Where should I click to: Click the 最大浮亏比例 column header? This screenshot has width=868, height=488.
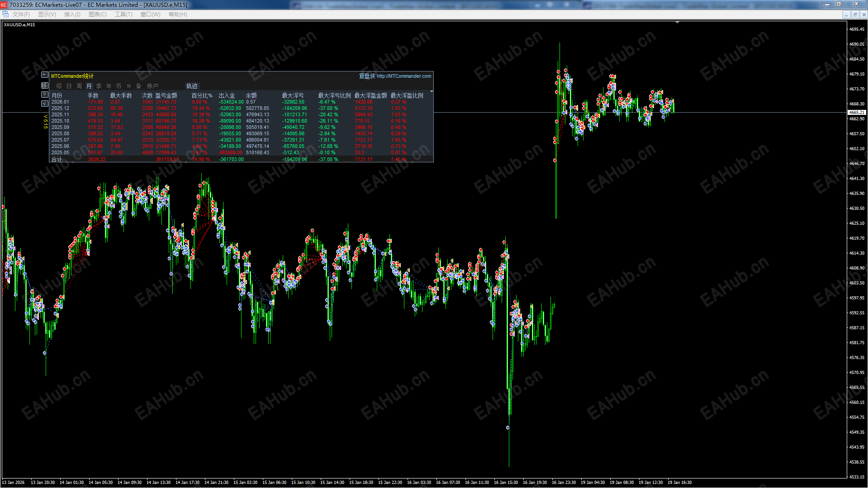coord(335,95)
